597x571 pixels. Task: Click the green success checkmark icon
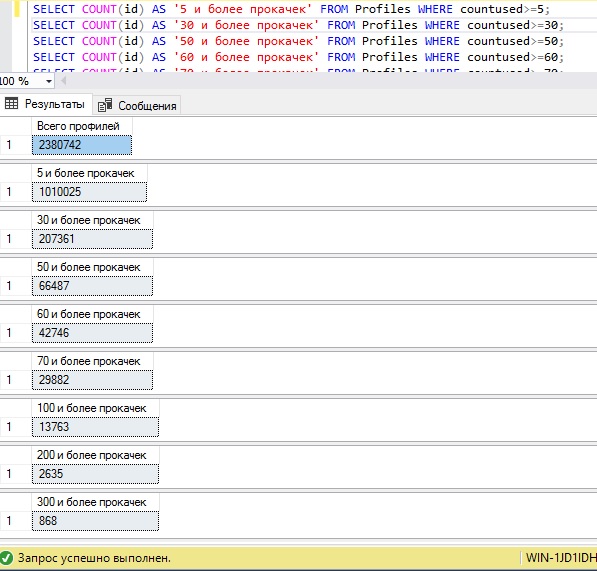(6, 558)
